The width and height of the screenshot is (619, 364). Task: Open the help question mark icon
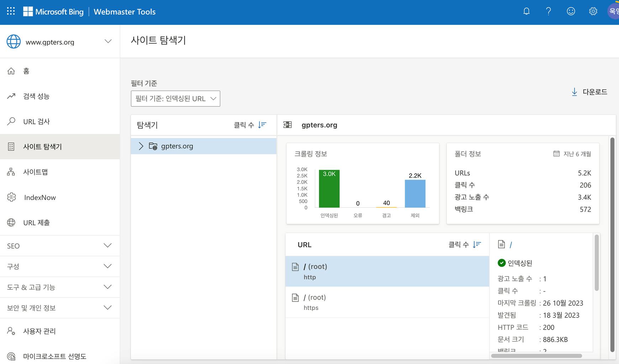click(x=549, y=11)
